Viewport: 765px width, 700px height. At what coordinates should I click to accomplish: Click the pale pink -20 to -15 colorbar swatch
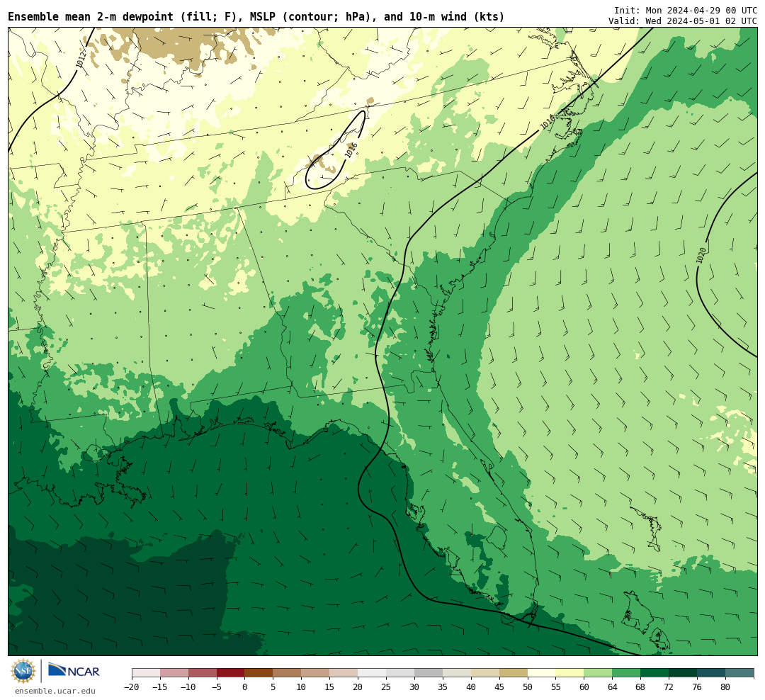click(x=146, y=672)
